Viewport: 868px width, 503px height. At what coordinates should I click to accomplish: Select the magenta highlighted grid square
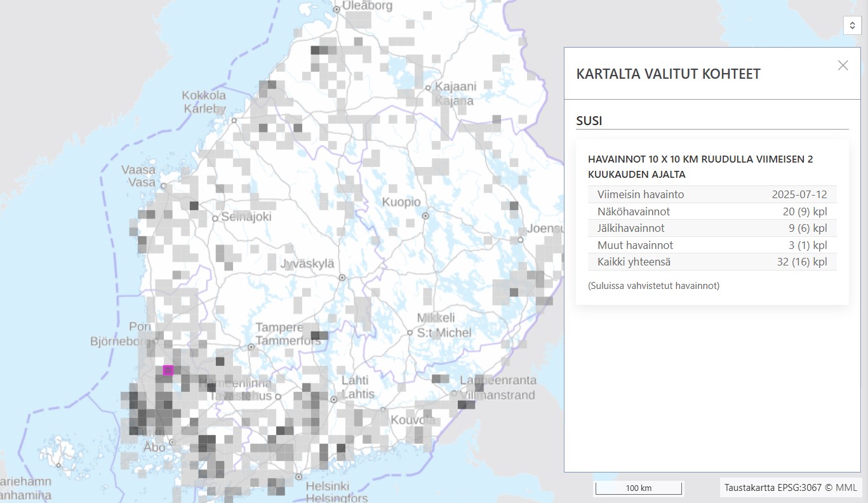(168, 370)
